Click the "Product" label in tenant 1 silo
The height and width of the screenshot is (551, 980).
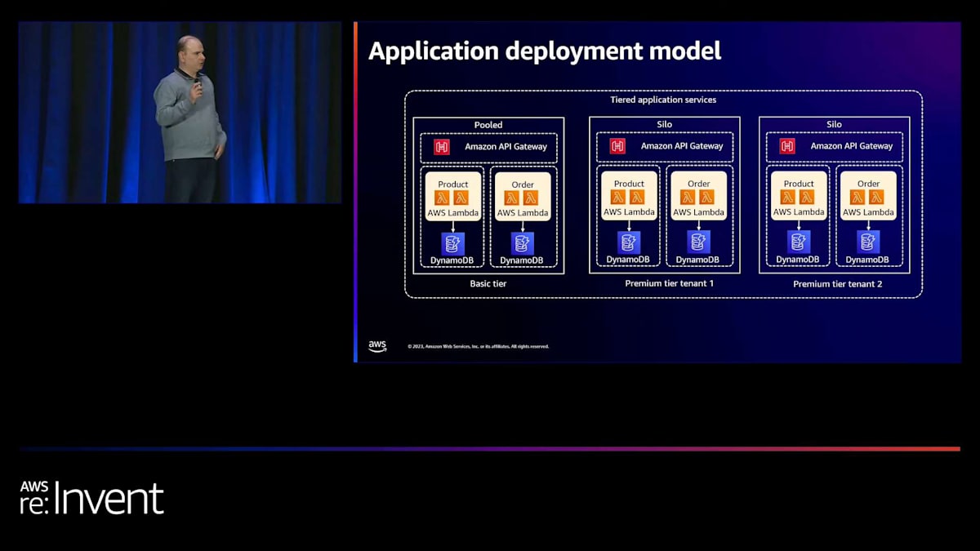coord(629,184)
